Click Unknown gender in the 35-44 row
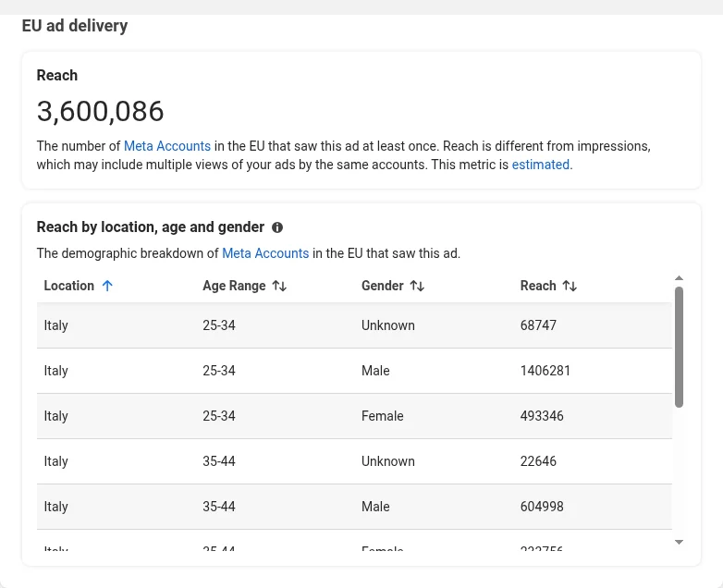This screenshot has height=588, width=723. [387, 461]
